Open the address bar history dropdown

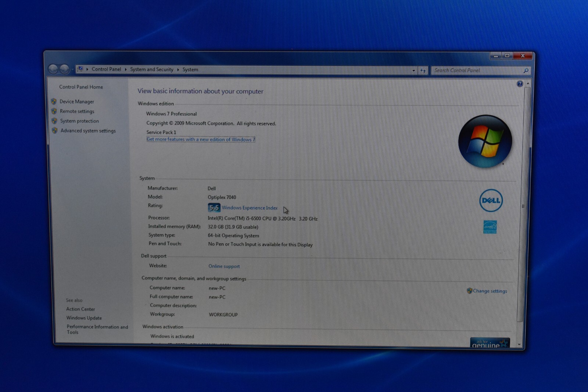414,71
